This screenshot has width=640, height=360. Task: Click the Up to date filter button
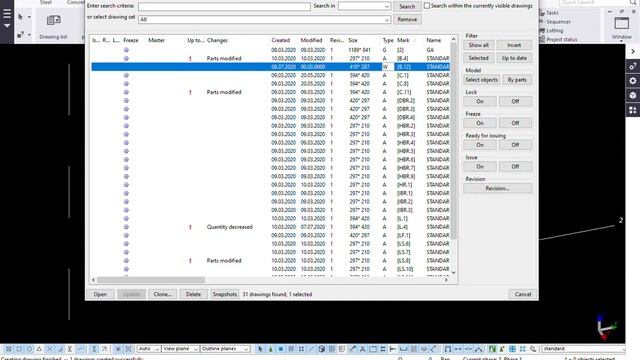coord(514,58)
